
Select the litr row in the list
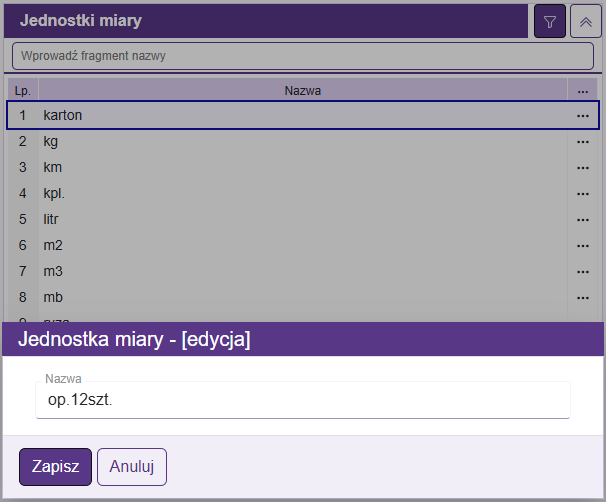(x=300, y=220)
